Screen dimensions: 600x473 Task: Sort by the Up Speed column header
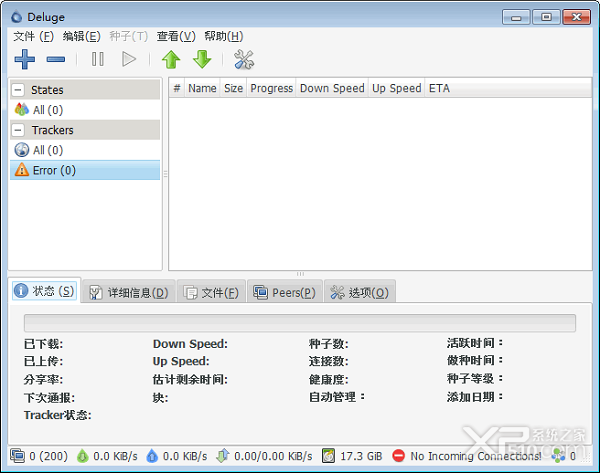396,88
